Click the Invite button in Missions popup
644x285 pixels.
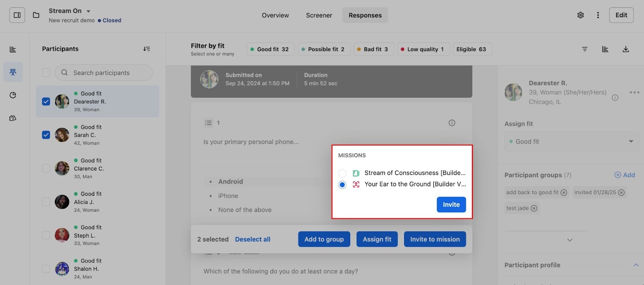pos(451,205)
